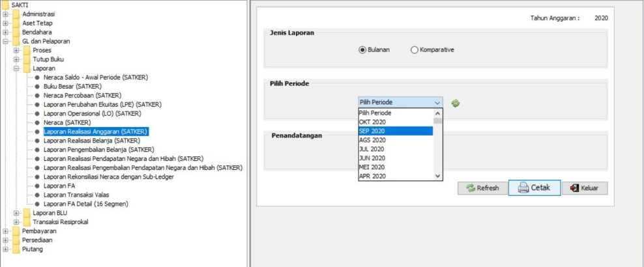The image size is (644, 267).
Task: Expand the Administrasi tree node
Action: (x=6, y=14)
